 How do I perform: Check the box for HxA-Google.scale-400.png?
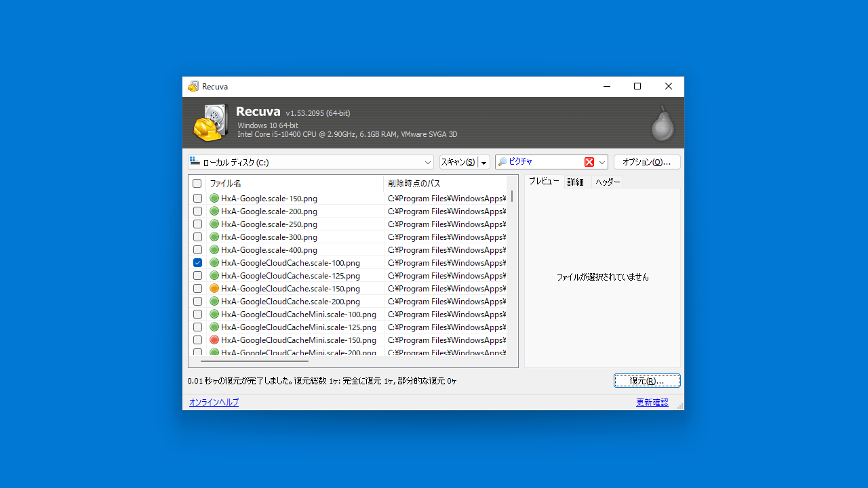tap(197, 250)
